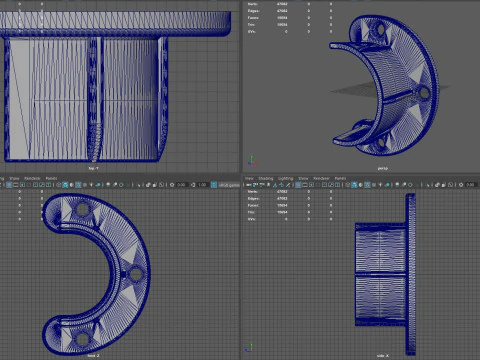Click Safe Title icon in side view toolbar
Image resolution: width=480 pixels, height=360 pixels.
[337, 185]
